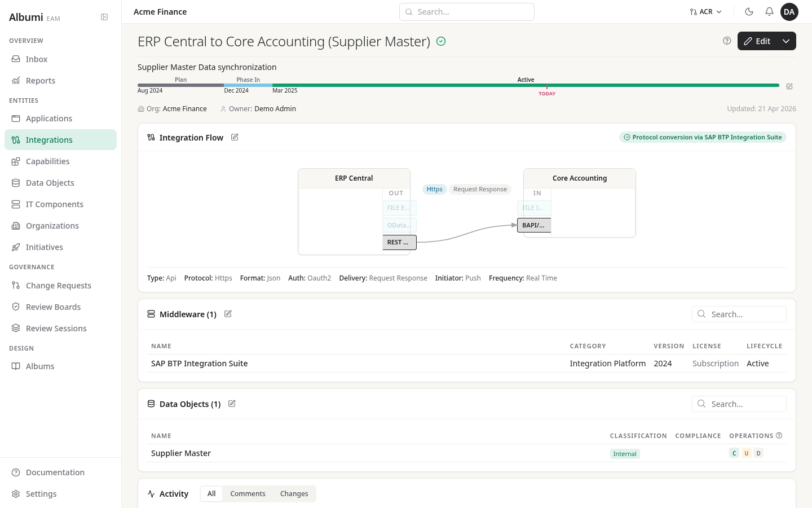Click the Request Response tag in flow
This screenshot has height=508, width=812.
[x=480, y=189]
